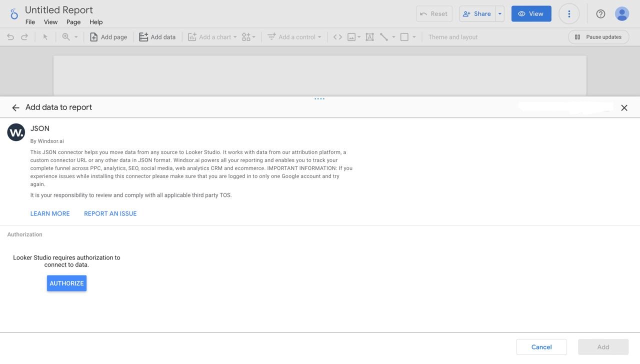Click the Reset button
The image size is (640, 364).
click(434, 13)
